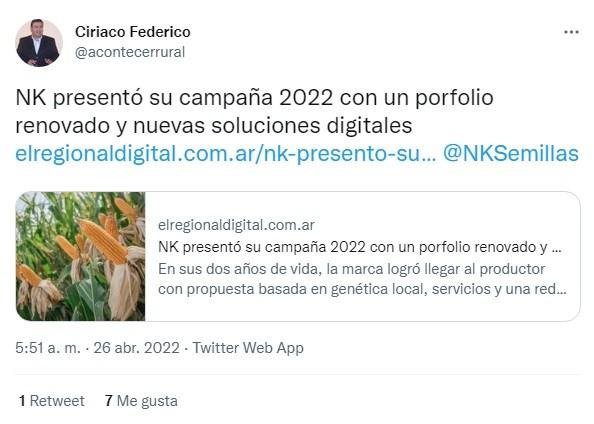Open the card domain elregionaldigital.com.ar
594x424 pixels.
coord(236,225)
